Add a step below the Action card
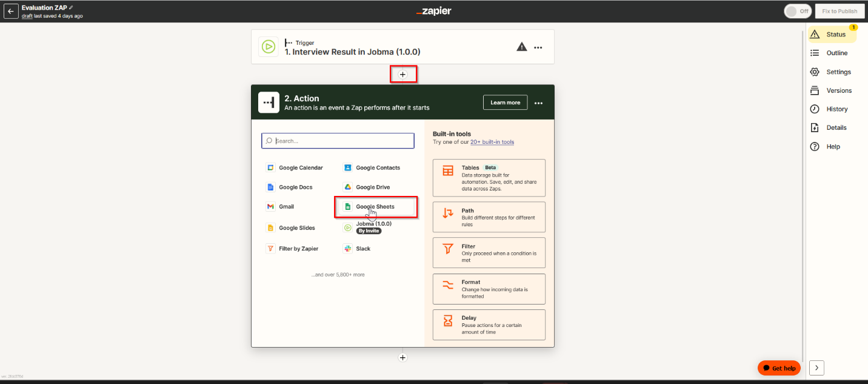Viewport: 868px width, 384px height. (402, 357)
